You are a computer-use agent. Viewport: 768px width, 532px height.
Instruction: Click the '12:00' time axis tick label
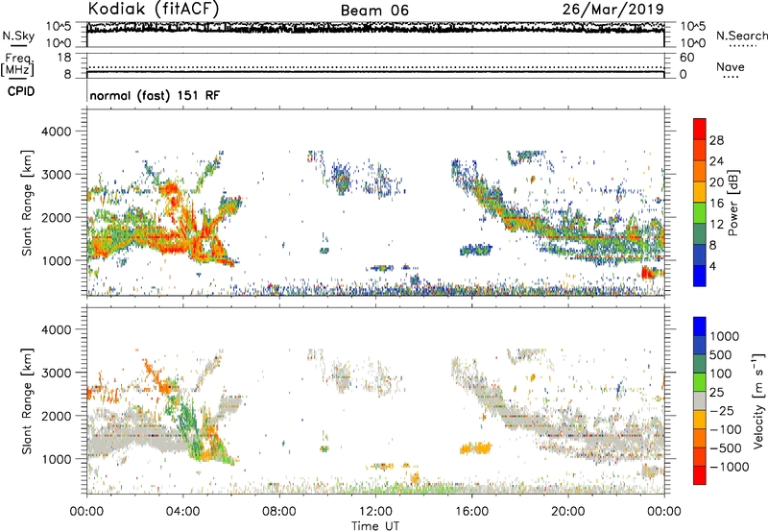(375, 512)
